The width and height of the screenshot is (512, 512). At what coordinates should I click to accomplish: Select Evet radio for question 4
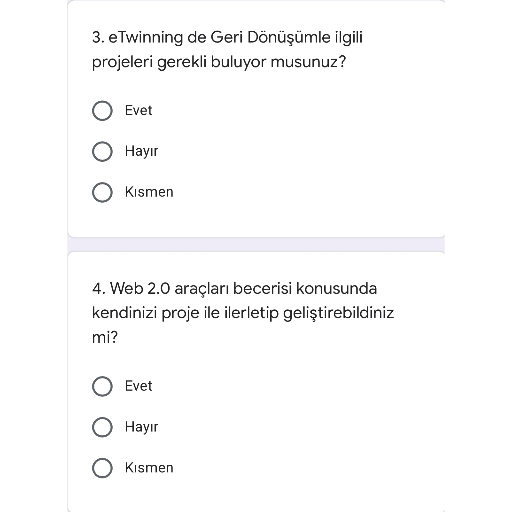coord(102,386)
